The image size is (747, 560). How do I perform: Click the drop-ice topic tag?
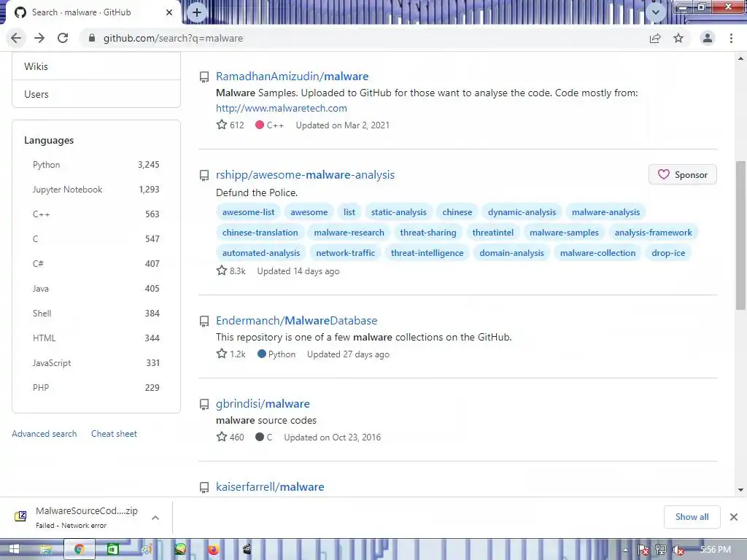(x=668, y=253)
